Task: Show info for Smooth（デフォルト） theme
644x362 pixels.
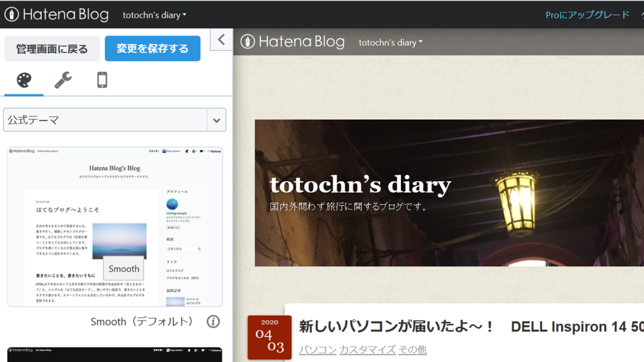Action: pos(213,322)
